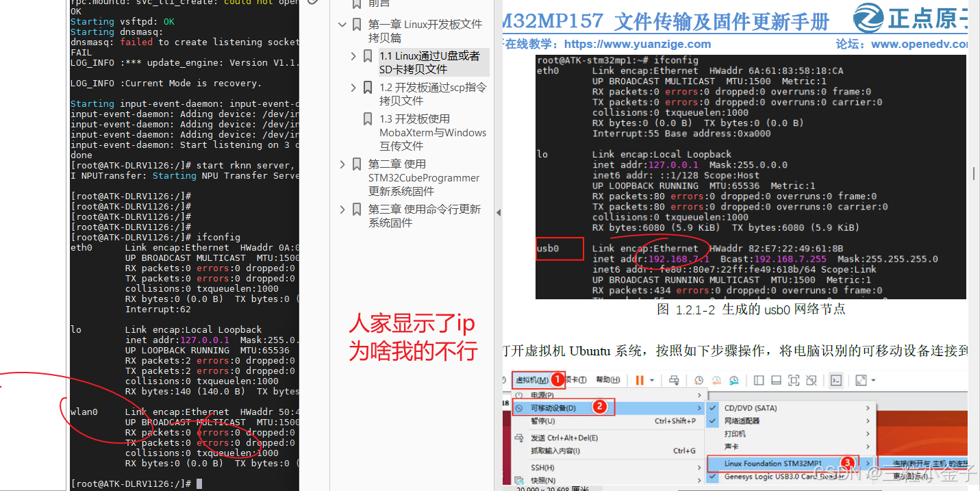Open the 虚拟机(M) menu
This screenshot has height=491, width=980.
pos(531,380)
